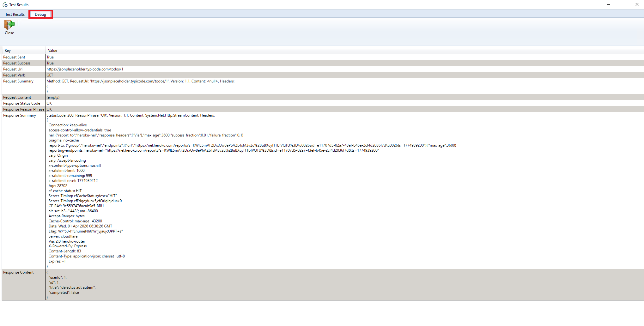This screenshot has width=644, height=326.
Task: Click the Content-Length: 83 line
Action: coord(65,251)
